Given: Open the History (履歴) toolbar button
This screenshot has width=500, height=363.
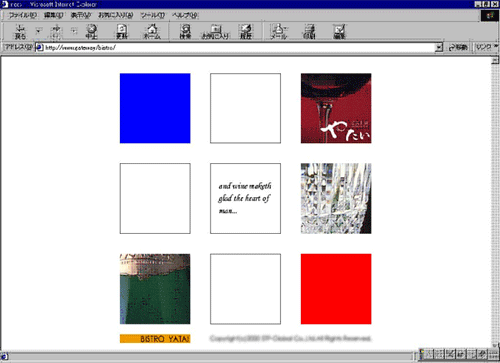Looking at the screenshot, I should [x=246, y=32].
